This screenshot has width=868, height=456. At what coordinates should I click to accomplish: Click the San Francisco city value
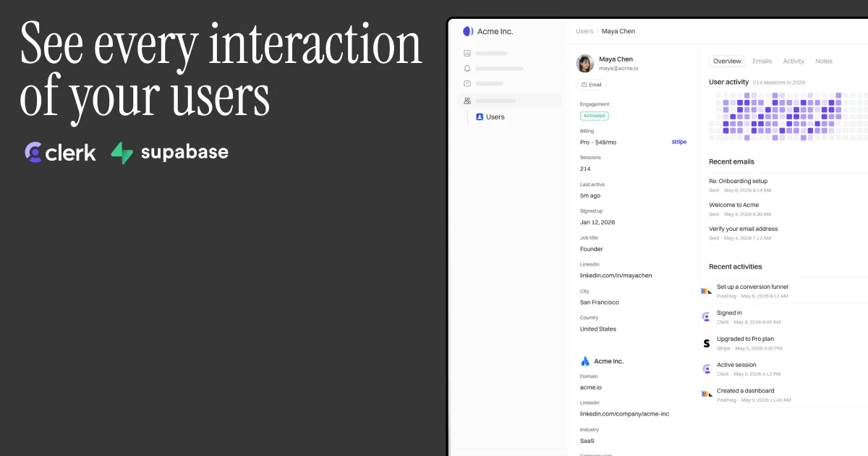(x=599, y=303)
